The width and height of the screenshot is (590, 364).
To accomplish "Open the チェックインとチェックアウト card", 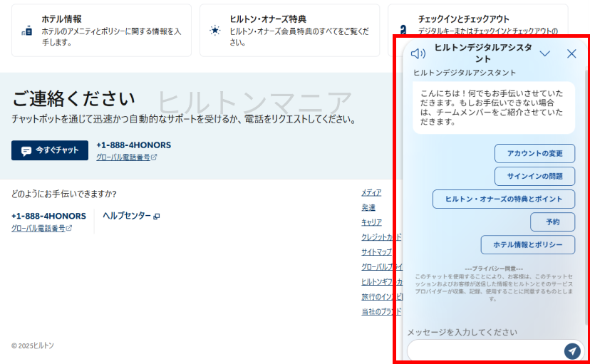I will [478, 19].
